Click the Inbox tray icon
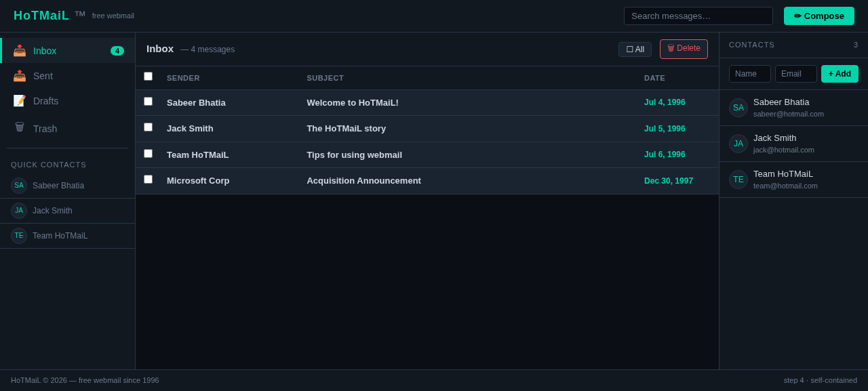This screenshot has width=868, height=391. [20, 51]
